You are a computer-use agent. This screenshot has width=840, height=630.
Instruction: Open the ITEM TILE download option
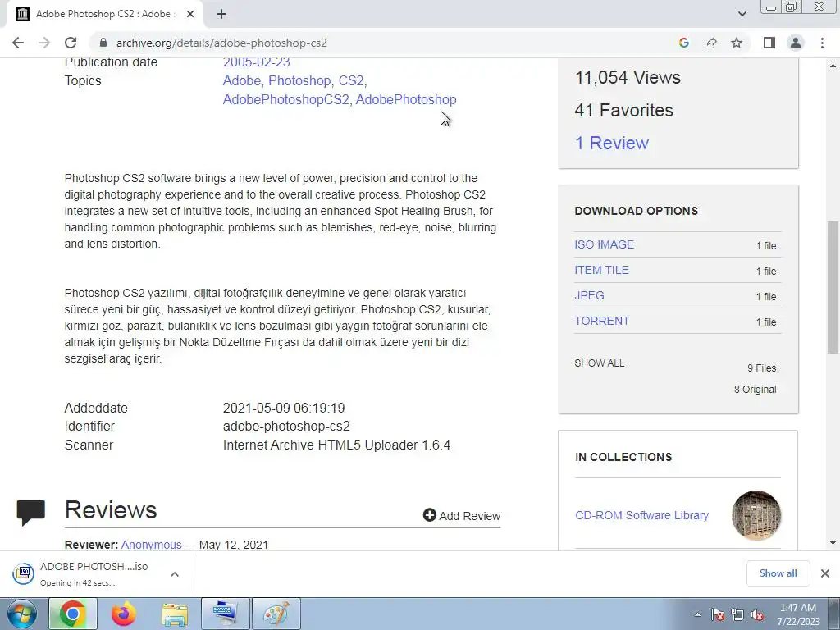[601, 270]
